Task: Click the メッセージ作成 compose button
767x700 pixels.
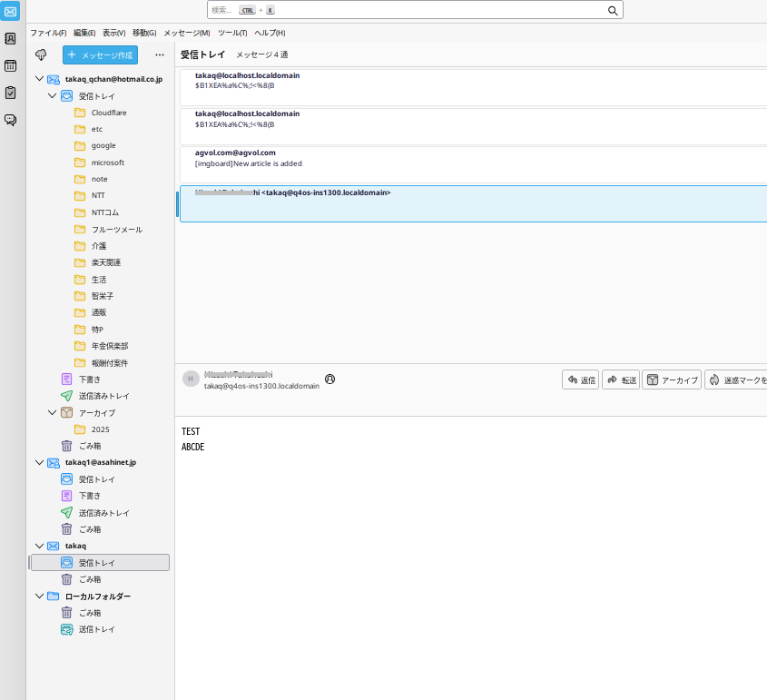Action: [100, 54]
